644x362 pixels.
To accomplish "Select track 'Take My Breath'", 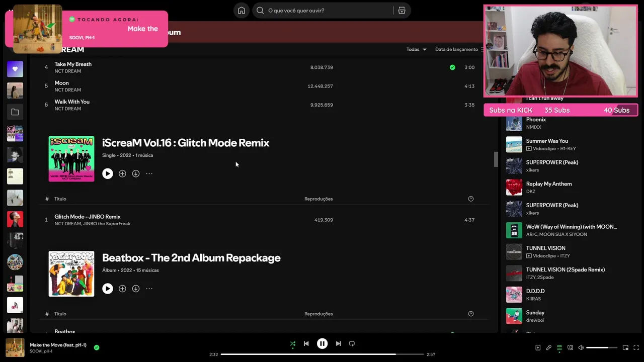I will (x=73, y=64).
